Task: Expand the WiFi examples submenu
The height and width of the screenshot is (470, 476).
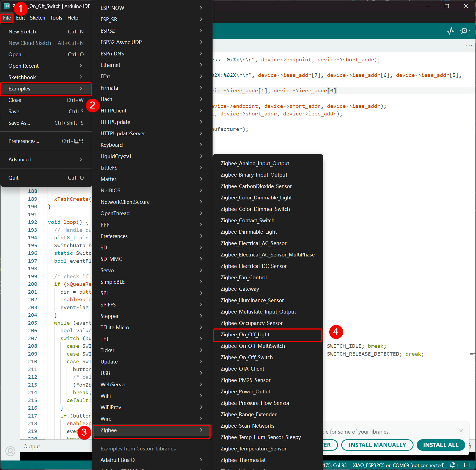Action: click(x=151, y=396)
